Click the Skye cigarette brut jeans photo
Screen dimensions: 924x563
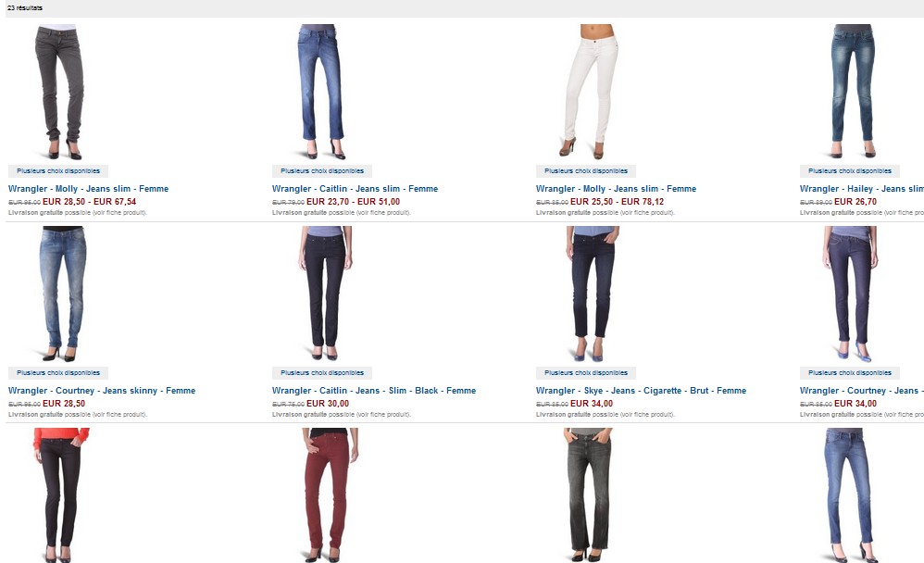click(x=591, y=294)
